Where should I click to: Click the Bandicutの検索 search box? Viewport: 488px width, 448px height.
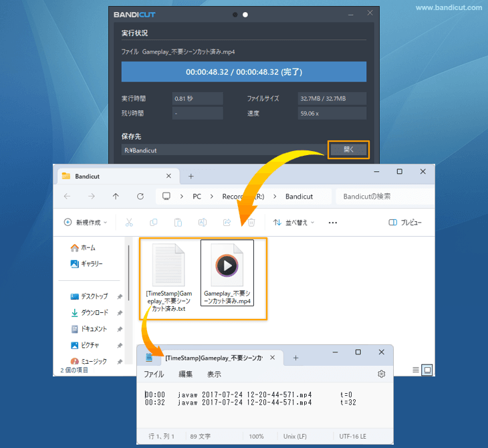pos(385,197)
